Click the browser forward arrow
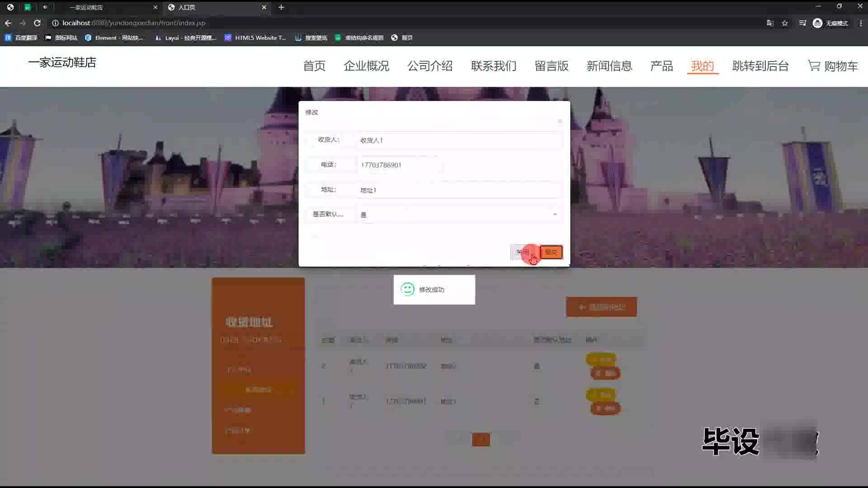This screenshot has width=868, height=488. (x=23, y=23)
